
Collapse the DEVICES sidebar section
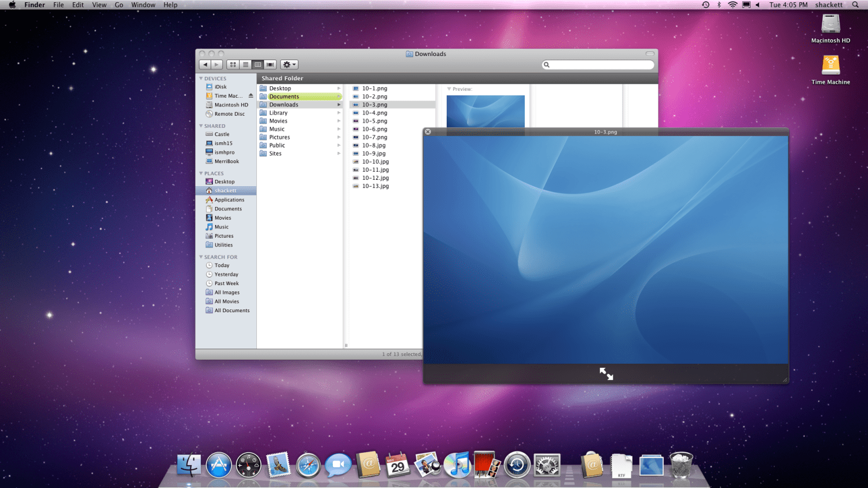click(201, 78)
